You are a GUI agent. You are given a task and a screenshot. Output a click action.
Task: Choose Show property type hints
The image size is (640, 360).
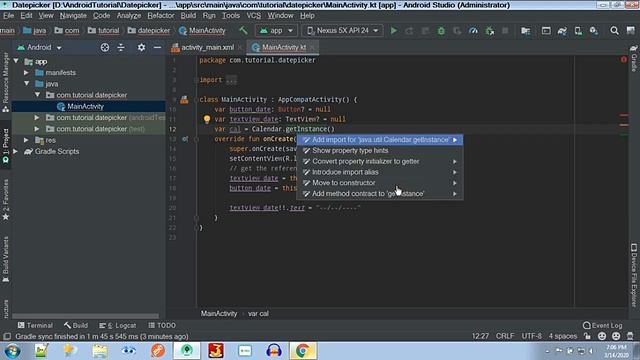click(380, 151)
